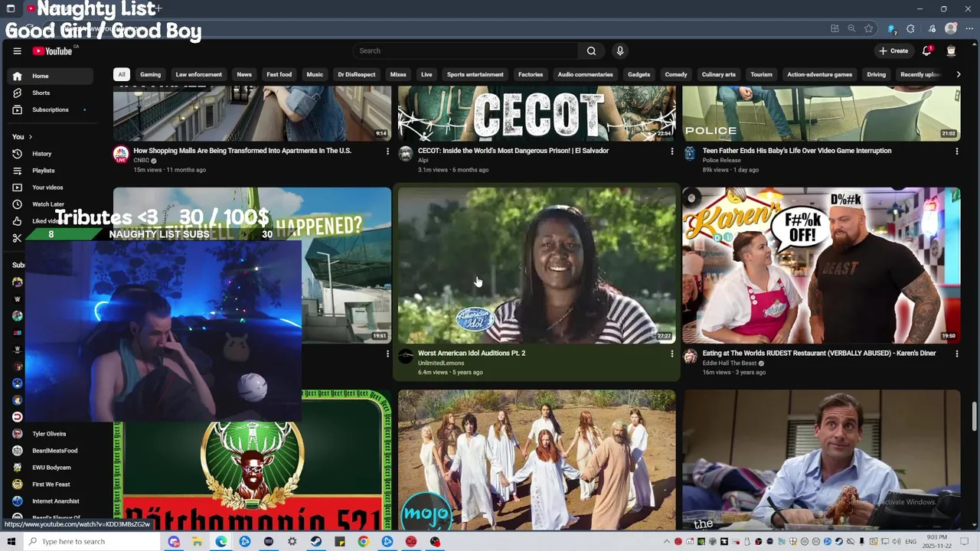980x551 pixels.
Task: Click the search magnifier button
Action: 591,51
